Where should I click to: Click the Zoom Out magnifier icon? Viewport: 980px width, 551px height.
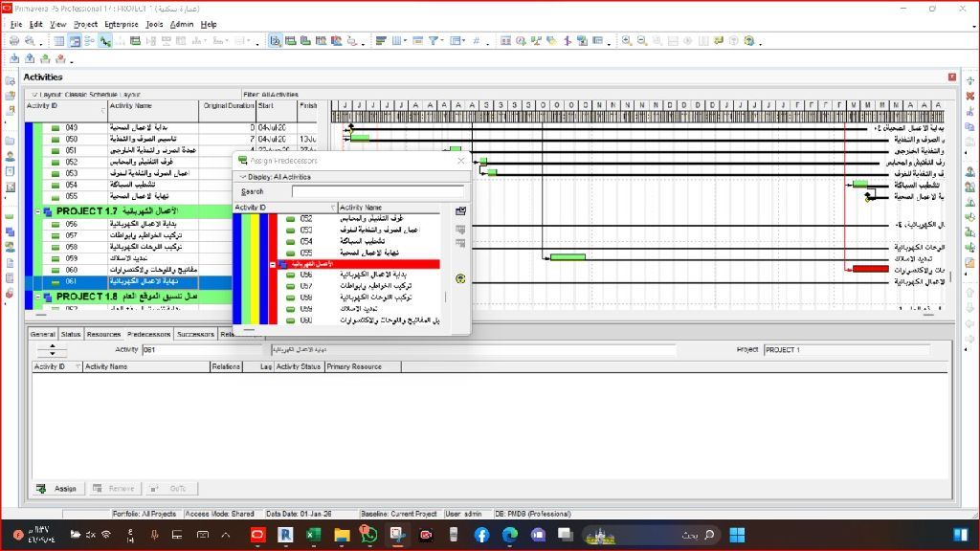[641, 41]
